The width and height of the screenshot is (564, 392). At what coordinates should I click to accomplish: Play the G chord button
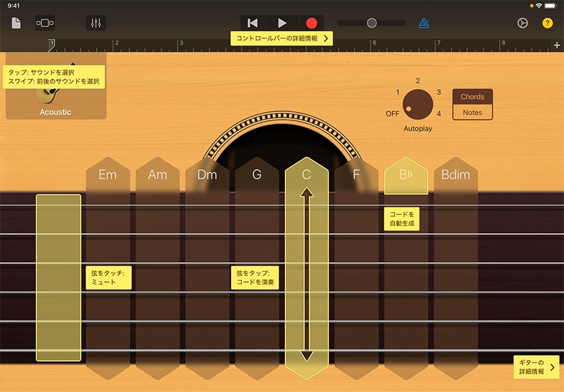click(x=257, y=175)
